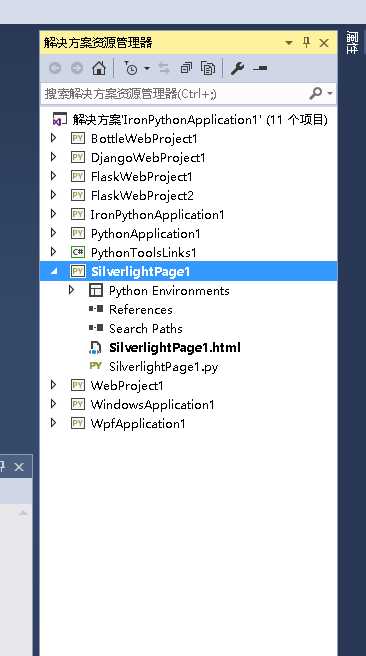
Task: Open the window position dropdown arrow in header
Action: [289, 43]
